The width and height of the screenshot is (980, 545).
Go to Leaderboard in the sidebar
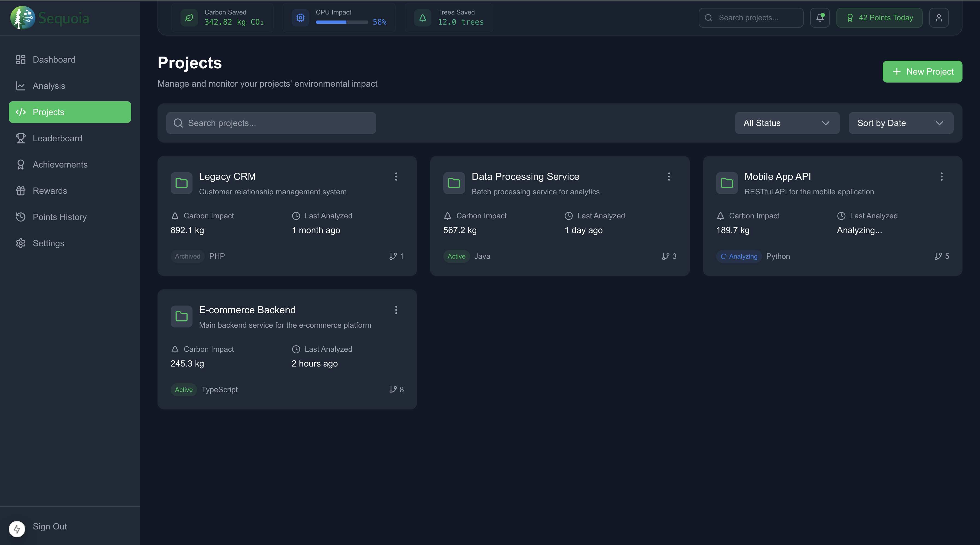pyautogui.click(x=57, y=139)
